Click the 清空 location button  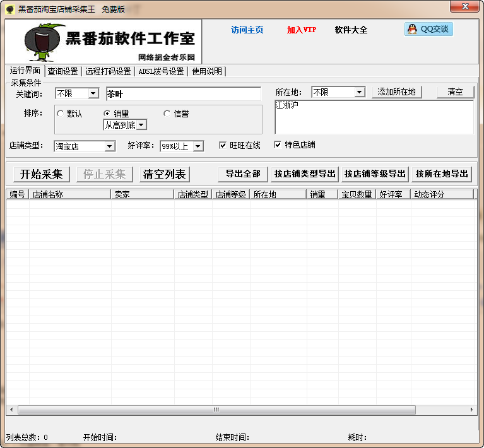(455, 92)
